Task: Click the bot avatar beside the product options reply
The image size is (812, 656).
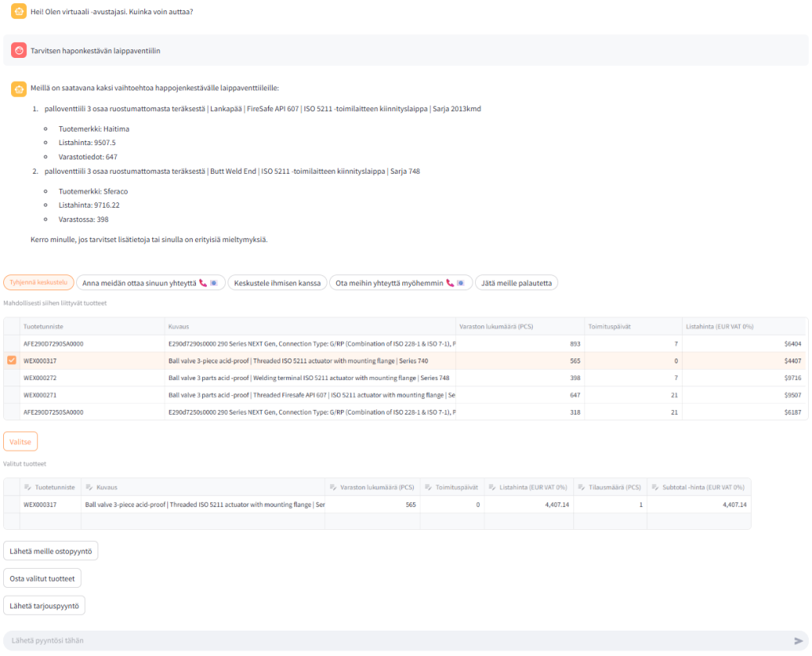Action: [x=19, y=88]
